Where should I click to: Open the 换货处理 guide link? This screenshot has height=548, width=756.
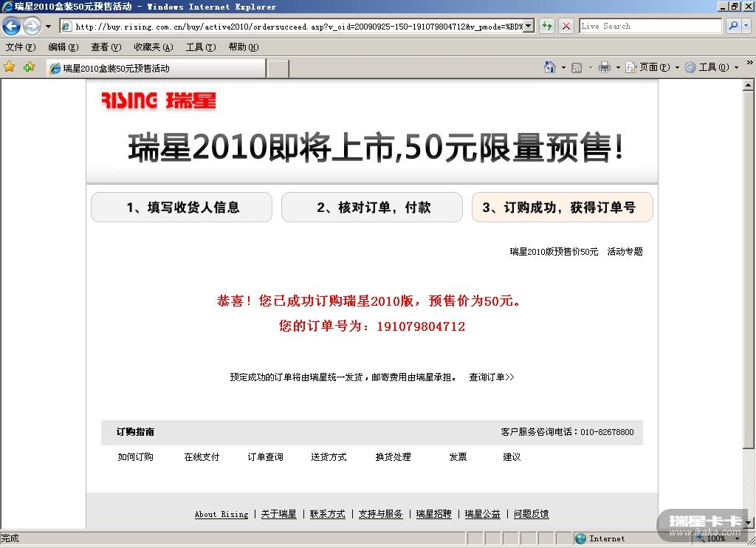(x=393, y=457)
